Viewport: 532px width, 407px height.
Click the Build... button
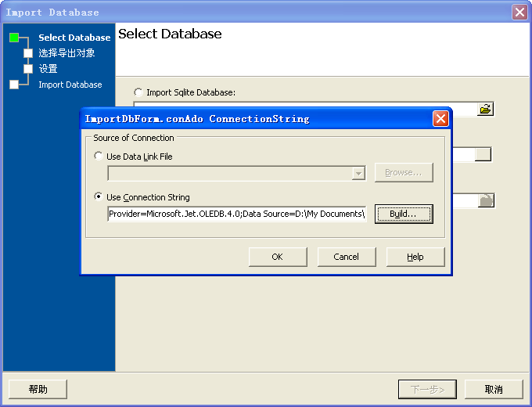pyautogui.click(x=404, y=214)
